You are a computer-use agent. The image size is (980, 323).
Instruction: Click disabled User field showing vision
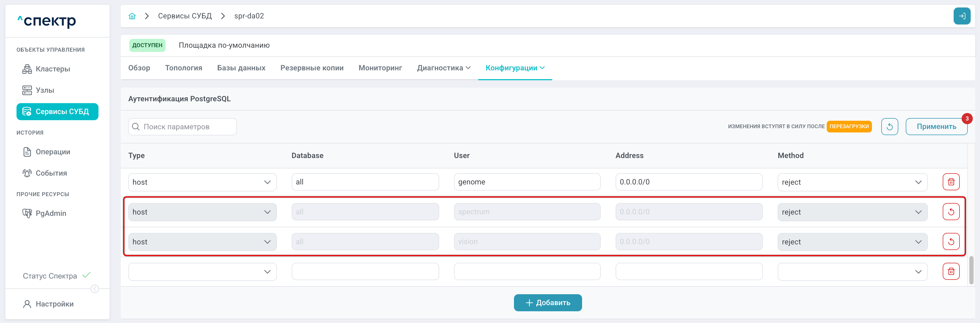(527, 242)
